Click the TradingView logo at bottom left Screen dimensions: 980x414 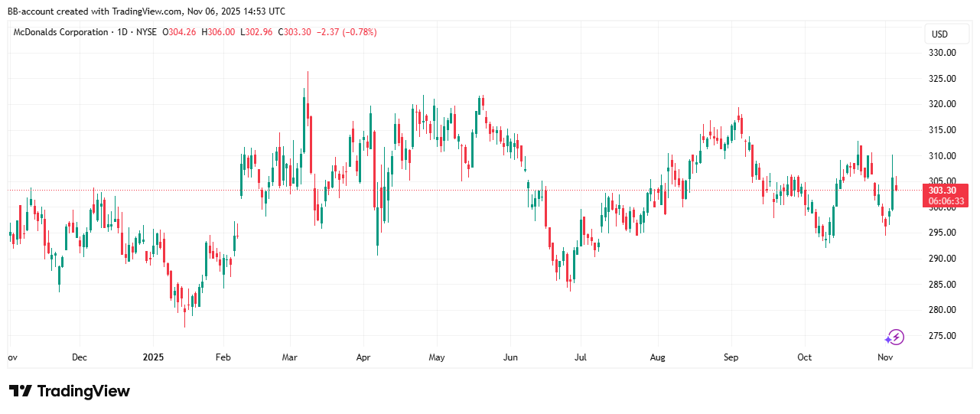[70, 391]
